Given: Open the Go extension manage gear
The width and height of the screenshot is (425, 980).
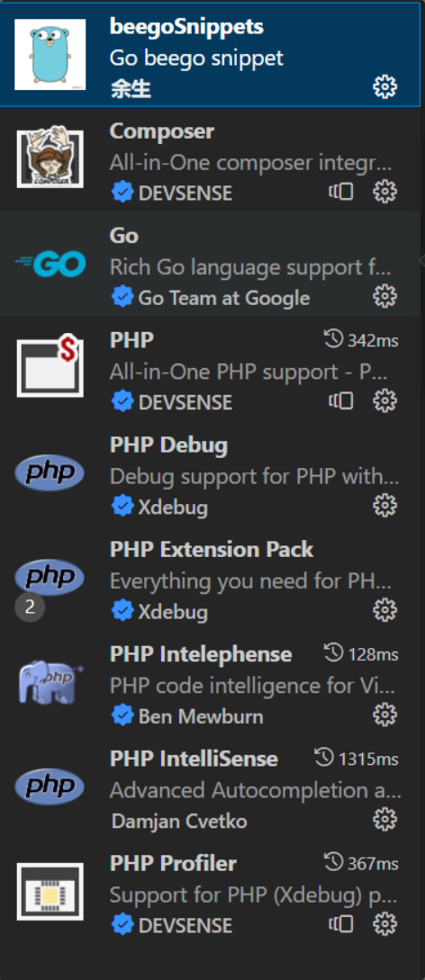Looking at the screenshot, I should click(x=385, y=296).
